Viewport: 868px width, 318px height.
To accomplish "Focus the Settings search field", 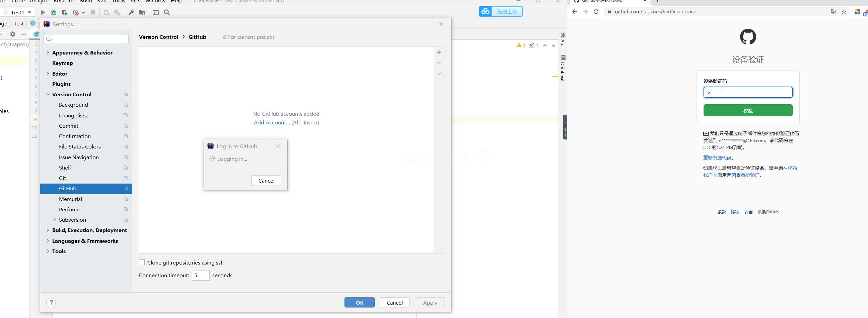I will [x=86, y=39].
